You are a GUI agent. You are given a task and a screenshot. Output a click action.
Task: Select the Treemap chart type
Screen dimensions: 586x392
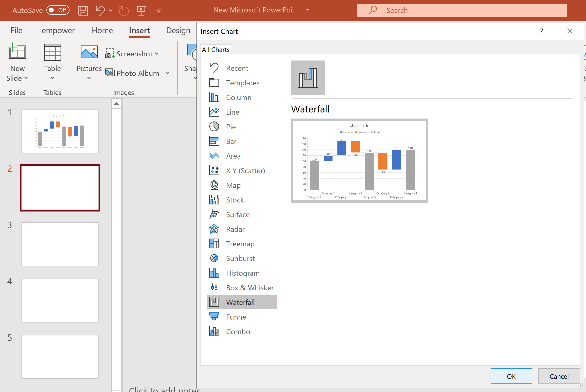pyautogui.click(x=240, y=244)
